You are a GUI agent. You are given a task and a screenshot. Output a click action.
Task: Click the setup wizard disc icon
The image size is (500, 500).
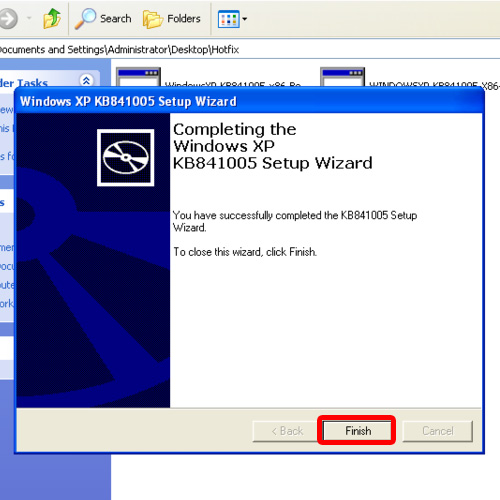[x=125, y=158]
